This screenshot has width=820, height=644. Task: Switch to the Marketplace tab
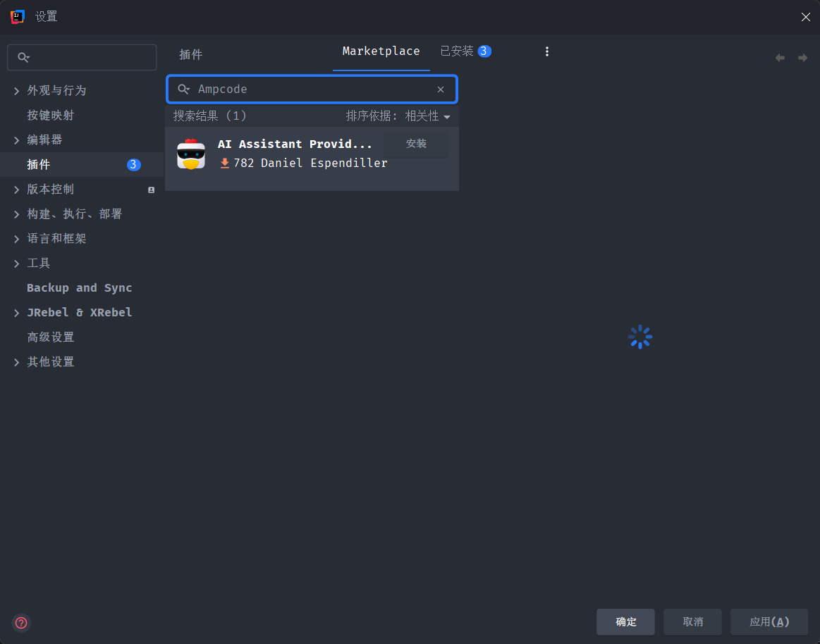[381, 51]
